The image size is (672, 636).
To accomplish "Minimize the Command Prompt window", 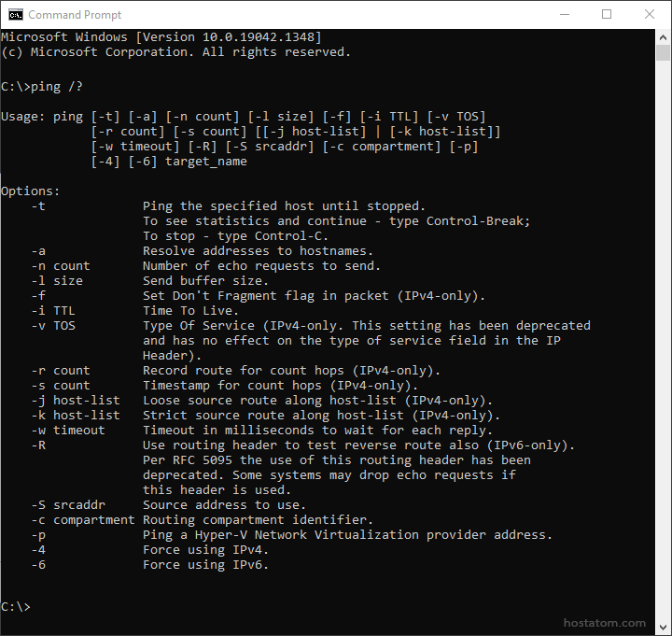I will [x=564, y=15].
